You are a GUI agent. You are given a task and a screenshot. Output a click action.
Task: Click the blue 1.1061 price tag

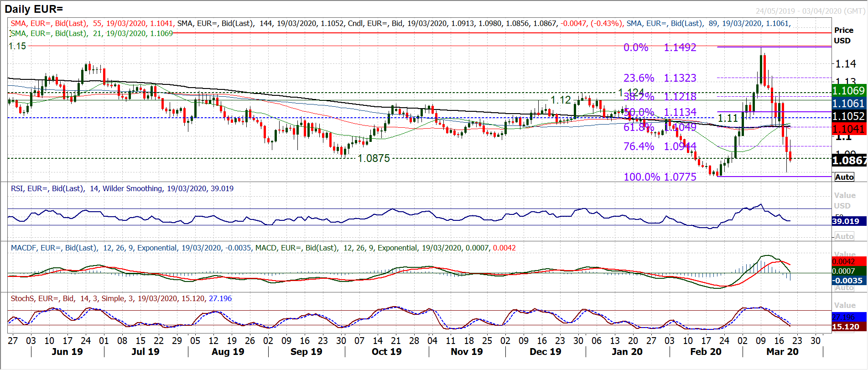click(849, 104)
